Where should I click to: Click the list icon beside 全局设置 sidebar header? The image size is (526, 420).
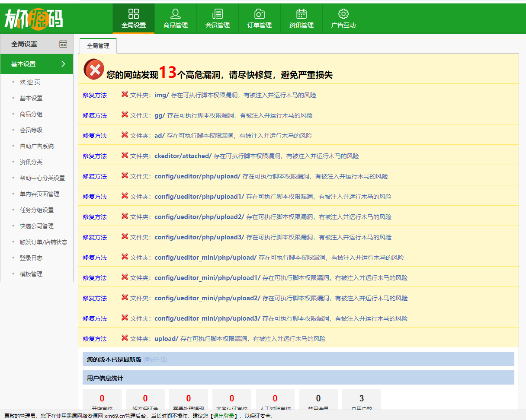tap(64, 44)
